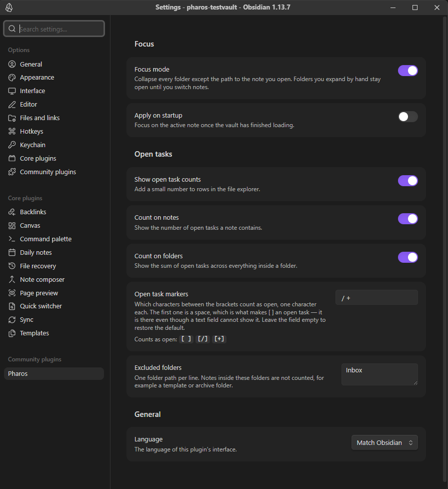Click the Community plugins puzzle icon
The height and width of the screenshot is (489, 448).
[12, 172]
